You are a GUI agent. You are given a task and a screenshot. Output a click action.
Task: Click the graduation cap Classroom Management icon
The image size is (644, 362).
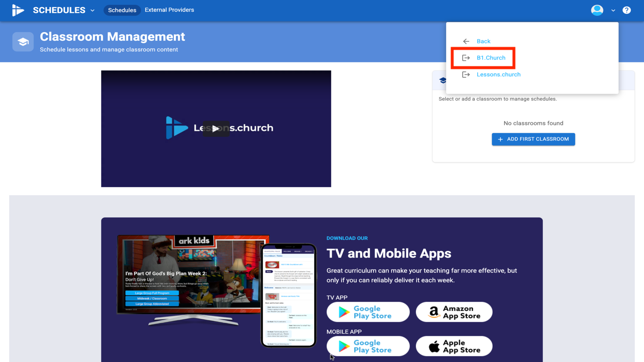point(23,42)
